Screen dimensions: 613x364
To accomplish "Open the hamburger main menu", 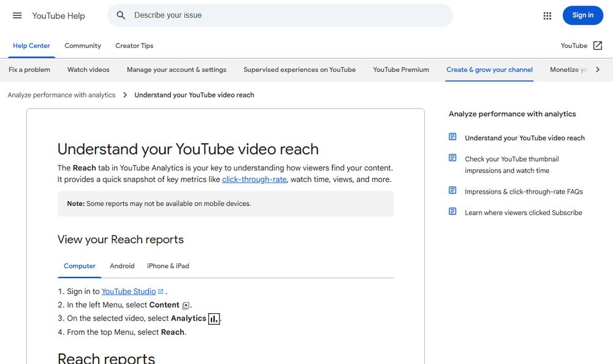I will [17, 16].
